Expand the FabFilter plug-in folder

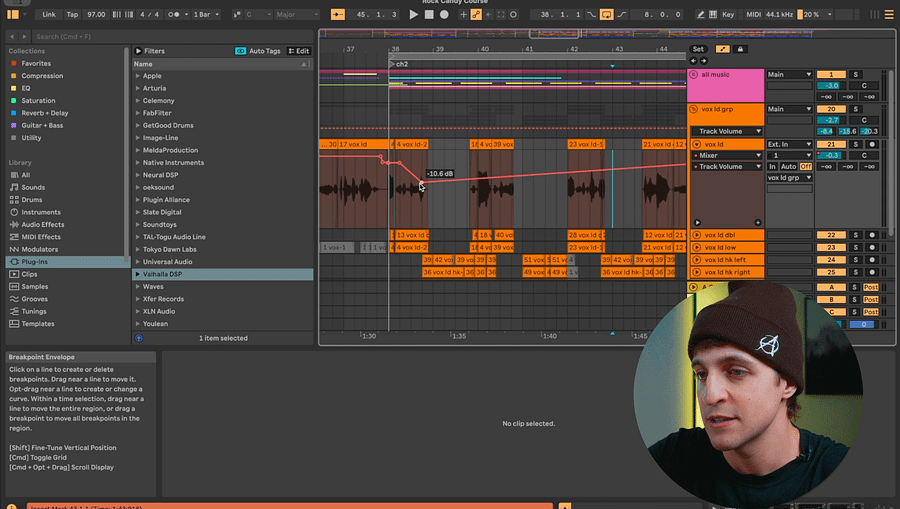(138, 113)
